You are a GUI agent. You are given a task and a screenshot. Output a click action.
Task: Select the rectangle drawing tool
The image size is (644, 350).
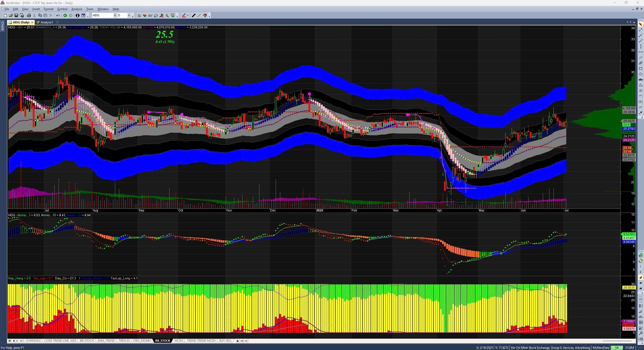click(640, 69)
